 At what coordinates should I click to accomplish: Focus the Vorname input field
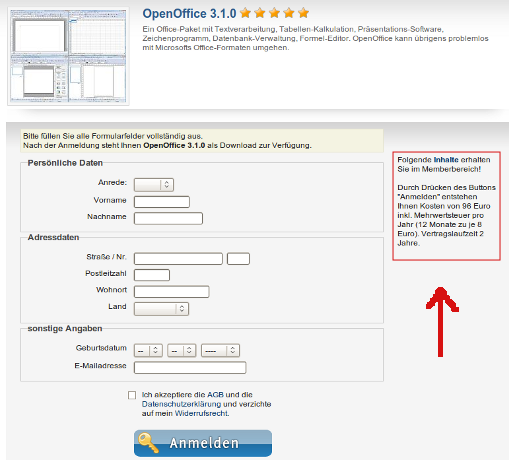click(162, 202)
